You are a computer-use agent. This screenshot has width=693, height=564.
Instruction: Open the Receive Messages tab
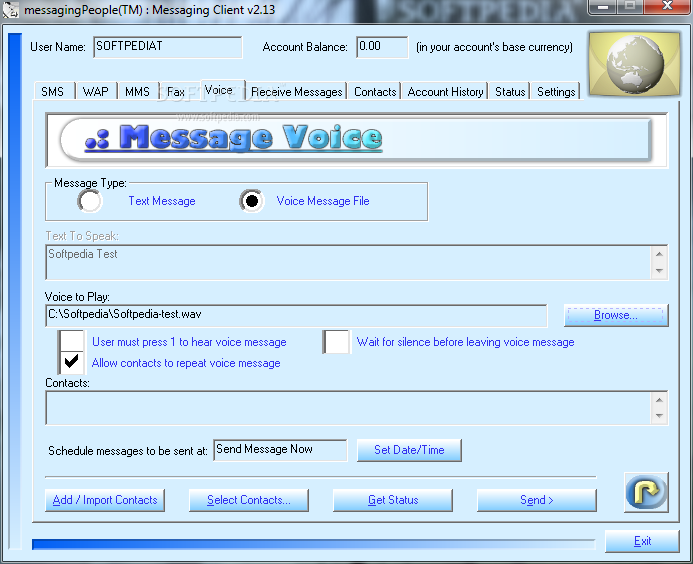(x=297, y=91)
